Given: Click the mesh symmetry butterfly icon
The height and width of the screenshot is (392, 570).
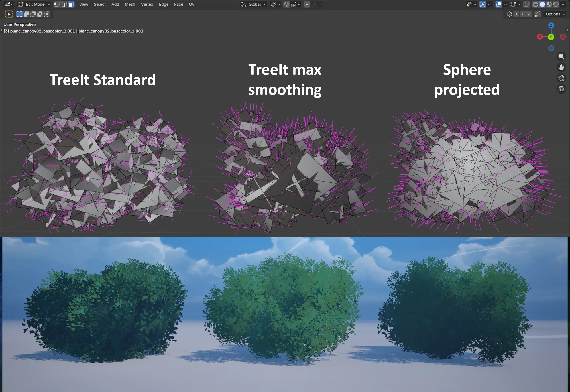Looking at the screenshot, I should click(x=509, y=14).
